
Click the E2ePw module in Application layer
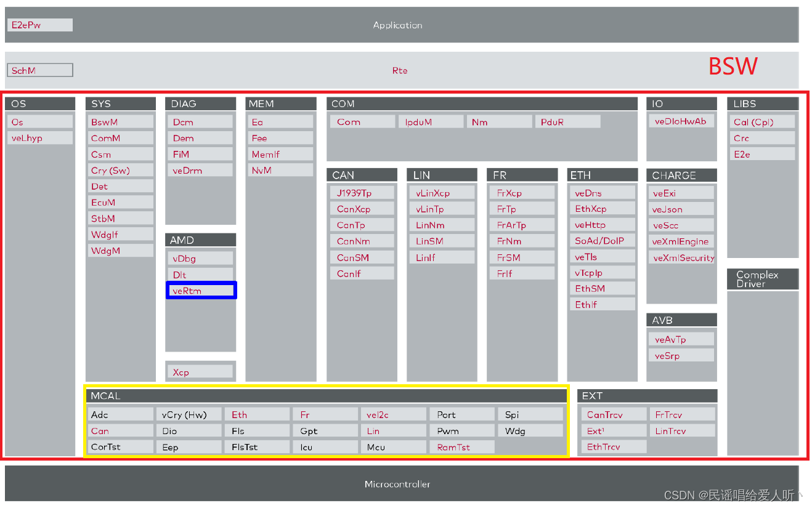click(40, 25)
